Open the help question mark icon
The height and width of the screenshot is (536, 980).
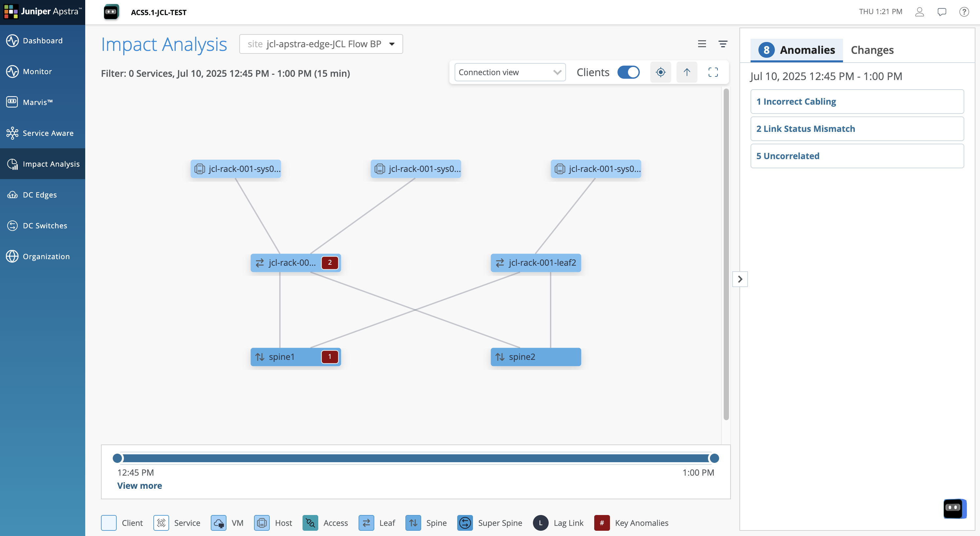click(x=964, y=12)
